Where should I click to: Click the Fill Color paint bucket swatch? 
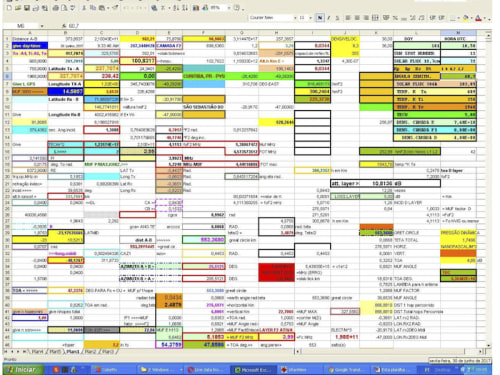[466, 18]
